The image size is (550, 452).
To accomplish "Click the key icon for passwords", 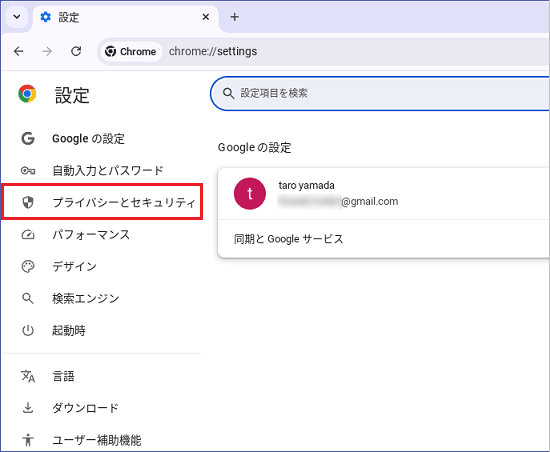I will [x=28, y=171].
